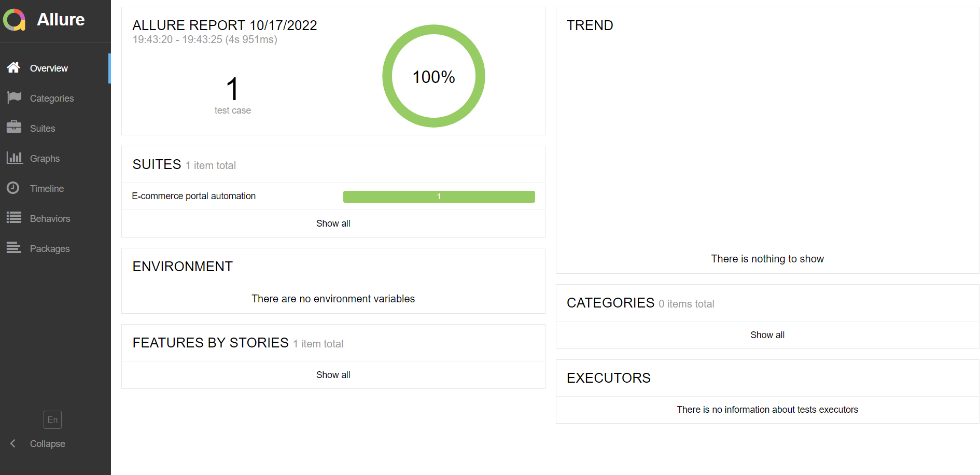Viewport: 980px width, 475px height.
Task: Show all Categories items
Action: [767, 334]
